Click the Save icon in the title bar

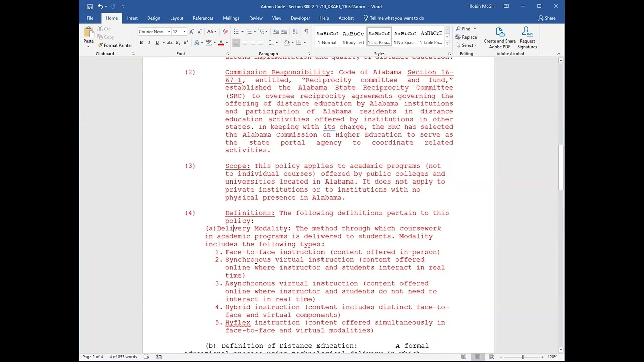point(90,6)
